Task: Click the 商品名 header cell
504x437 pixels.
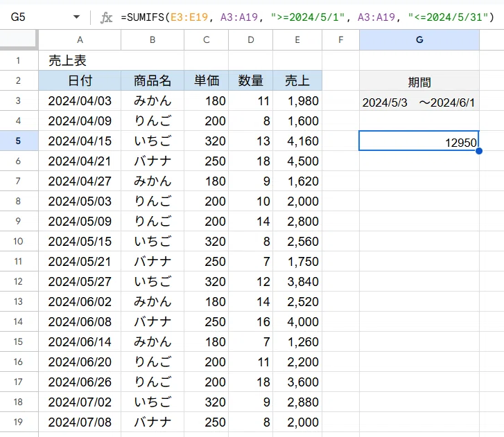Action: [x=153, y=80]
